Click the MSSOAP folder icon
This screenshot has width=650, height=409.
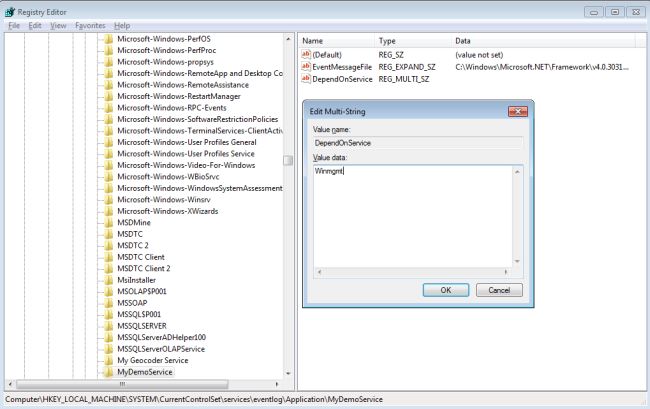[109, 303]
